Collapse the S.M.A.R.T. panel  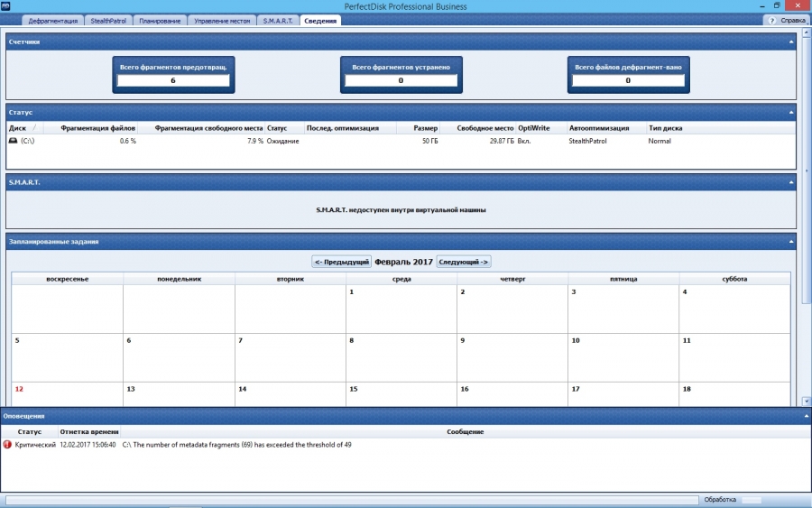[791, 182]
